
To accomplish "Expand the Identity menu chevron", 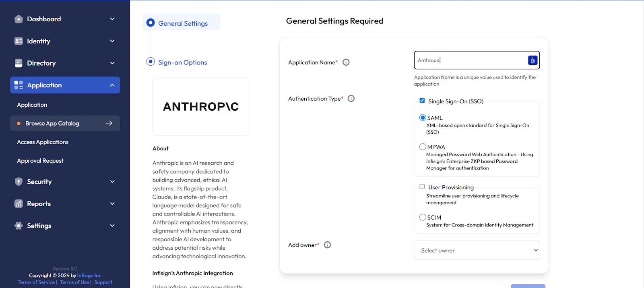I will [x=112, y=41].
